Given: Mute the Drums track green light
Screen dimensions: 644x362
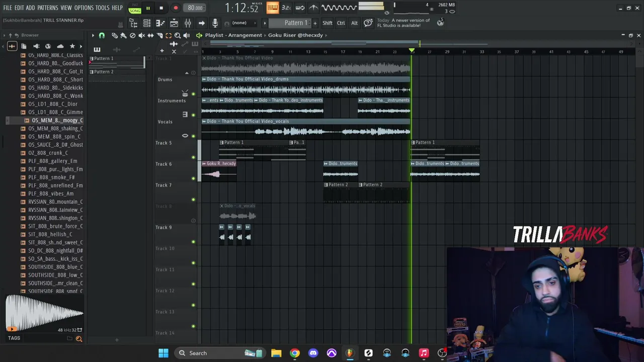Looking at the screenshot, I should (x=193, y=94).
